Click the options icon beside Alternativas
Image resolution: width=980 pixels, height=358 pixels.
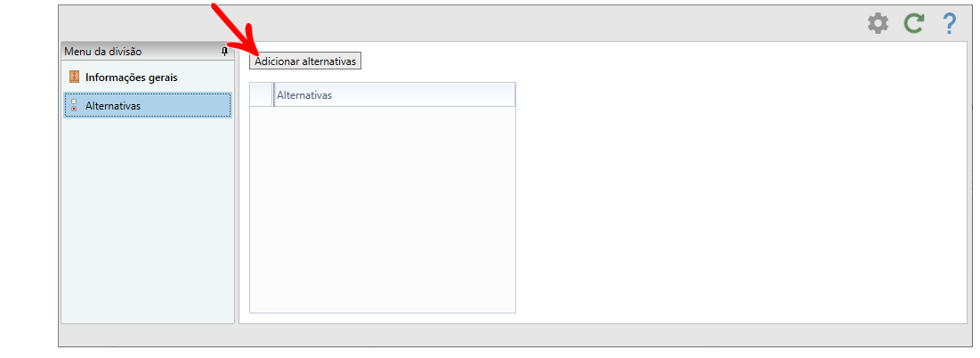point(74,106)
